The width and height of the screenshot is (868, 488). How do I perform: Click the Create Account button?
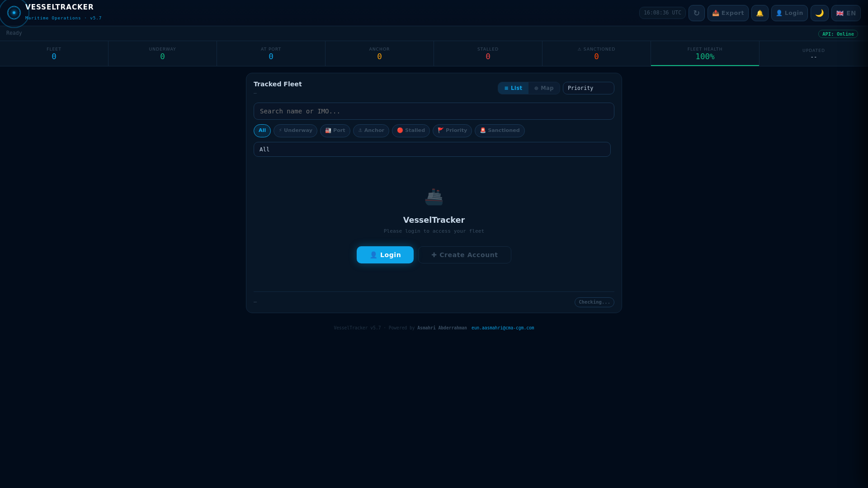tap(465, 255)
